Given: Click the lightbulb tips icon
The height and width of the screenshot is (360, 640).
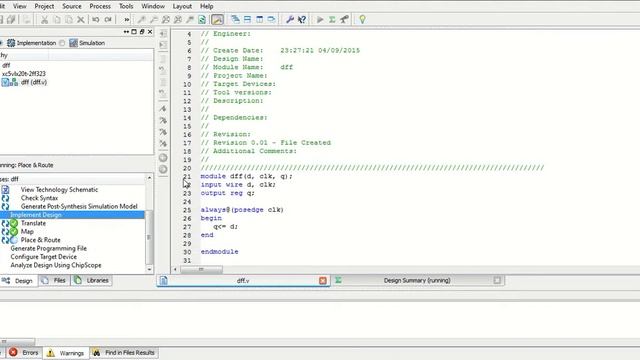Looking at the screenshot, I should [362, 19].
